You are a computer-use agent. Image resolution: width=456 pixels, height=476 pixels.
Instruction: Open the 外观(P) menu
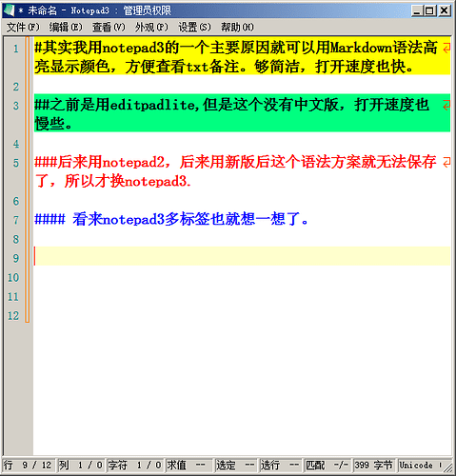pos(151,28)
